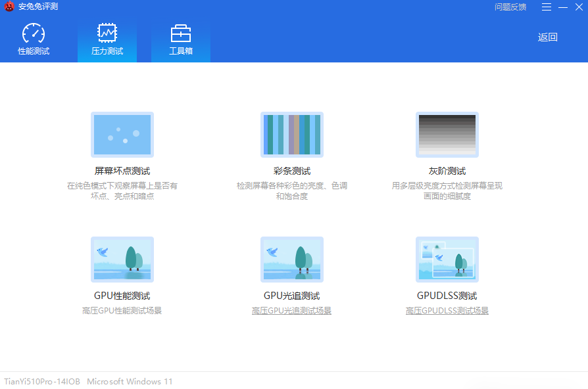Click the 高压GPU光追测试场景 link
The width and height of the screenshot is (588, 389).
point(292,309)
